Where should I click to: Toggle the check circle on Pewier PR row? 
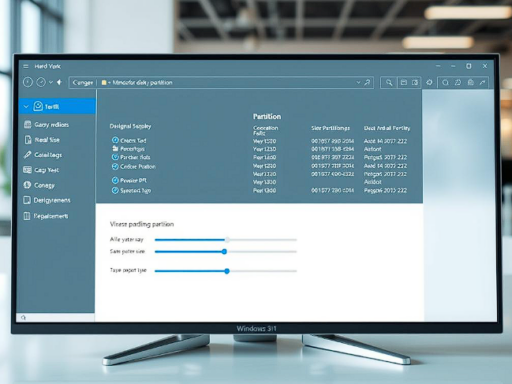click(x=115, y=180)
